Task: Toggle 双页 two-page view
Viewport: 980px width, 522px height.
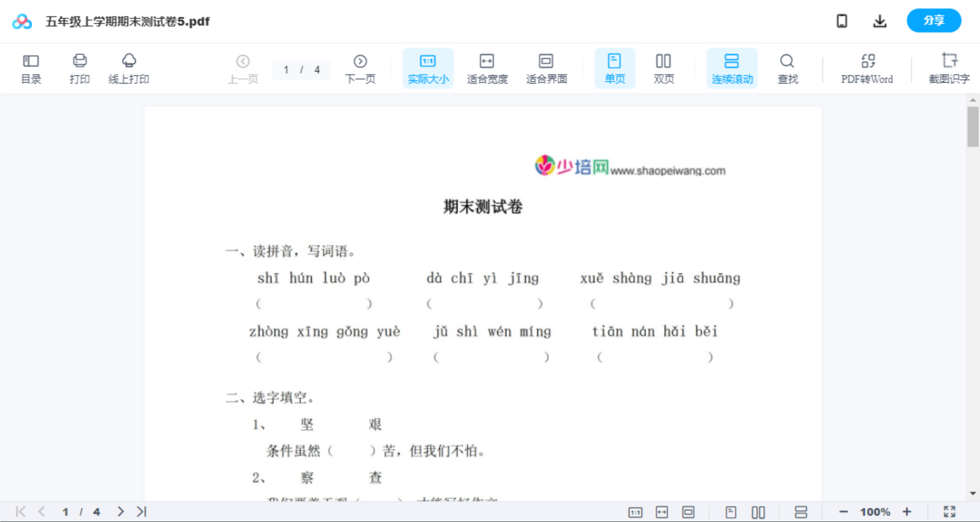Action: (x=664, y=68)
